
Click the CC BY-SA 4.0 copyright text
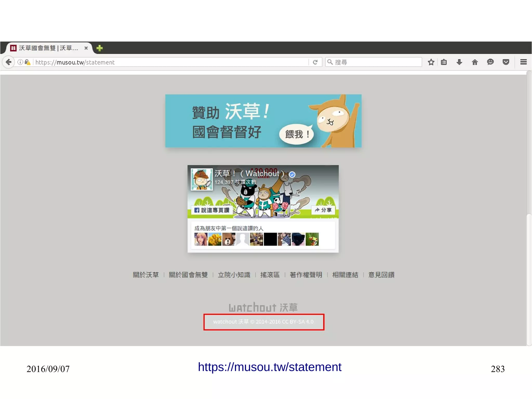pyautogui.click(x=263, y=322)
